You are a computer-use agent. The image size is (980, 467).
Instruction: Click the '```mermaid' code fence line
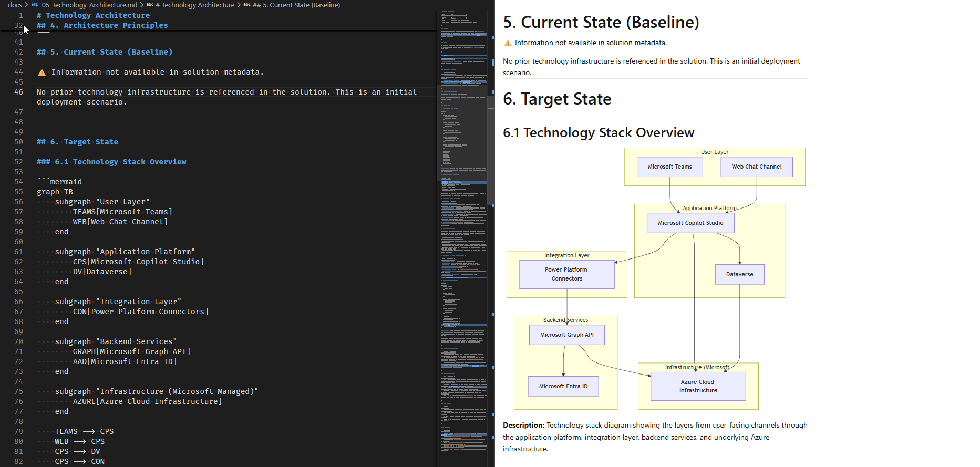tap(59, 182)
